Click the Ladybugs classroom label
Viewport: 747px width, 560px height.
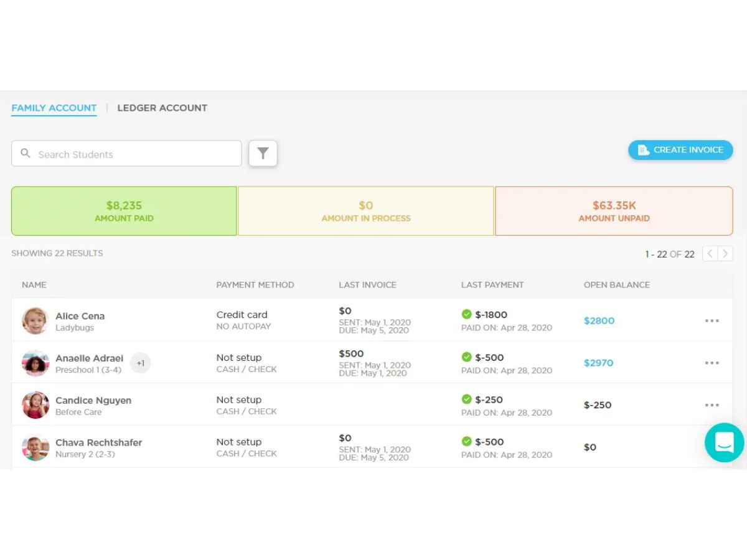click(75, 328)
